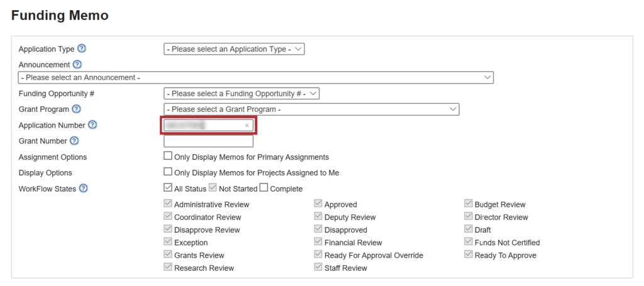Screen dimensions: 644x286
Task: Open the Application Type dropdown
Action: (x=234, y=49)
